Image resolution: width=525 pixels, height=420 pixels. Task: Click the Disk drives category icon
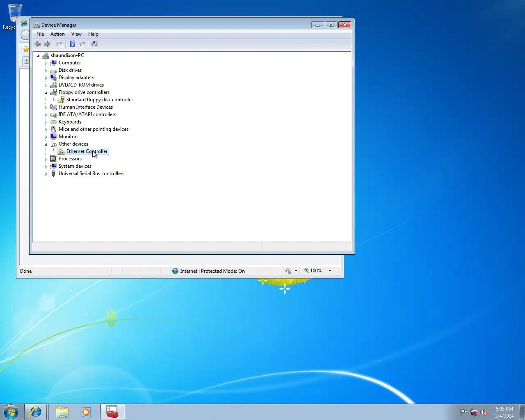point(53,70)
